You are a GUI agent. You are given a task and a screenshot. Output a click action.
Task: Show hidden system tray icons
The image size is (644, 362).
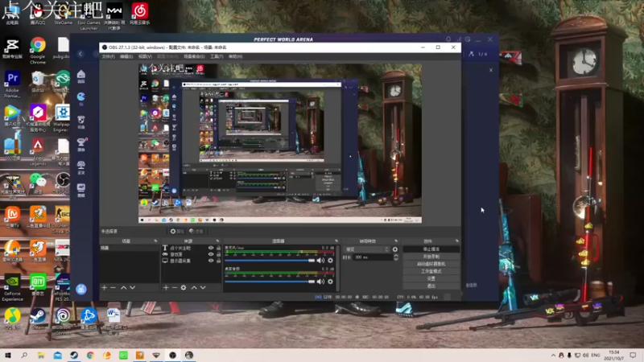[553, 355]
